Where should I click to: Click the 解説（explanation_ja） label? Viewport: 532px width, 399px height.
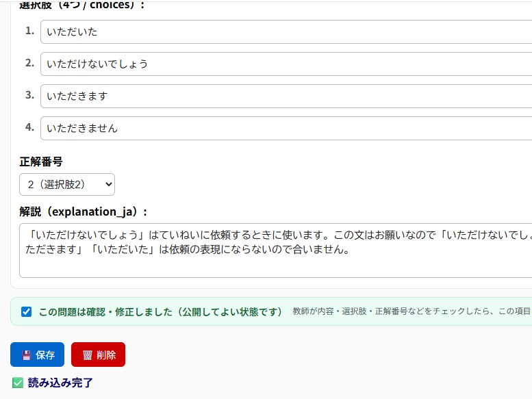pos(83,211)
